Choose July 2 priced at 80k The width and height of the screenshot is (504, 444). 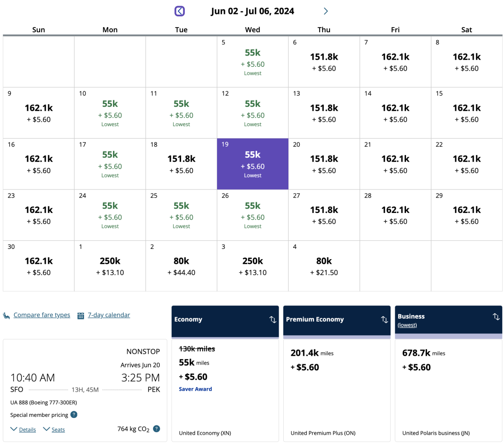click(x=181, y=266)
